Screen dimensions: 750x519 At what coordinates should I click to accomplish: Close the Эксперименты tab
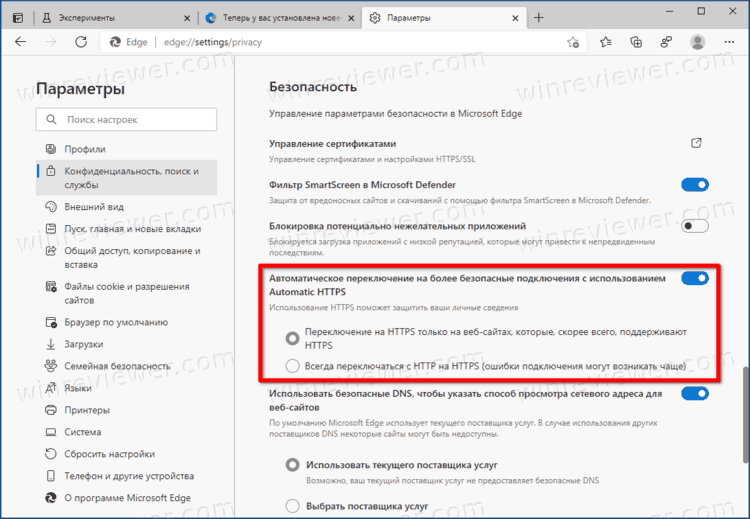coord(187,18)
